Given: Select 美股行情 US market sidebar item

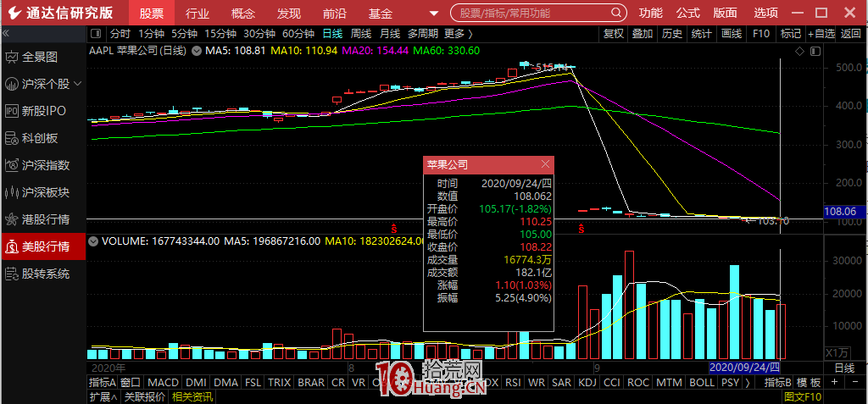Looking at the screenshot, I should click(x=43, y=246).
